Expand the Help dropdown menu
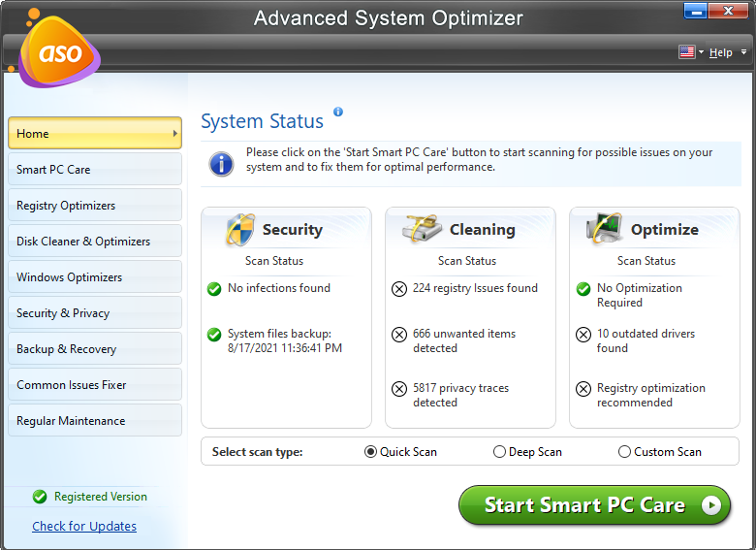The width and height of the screenshot is (756, 550). [743, 52]
